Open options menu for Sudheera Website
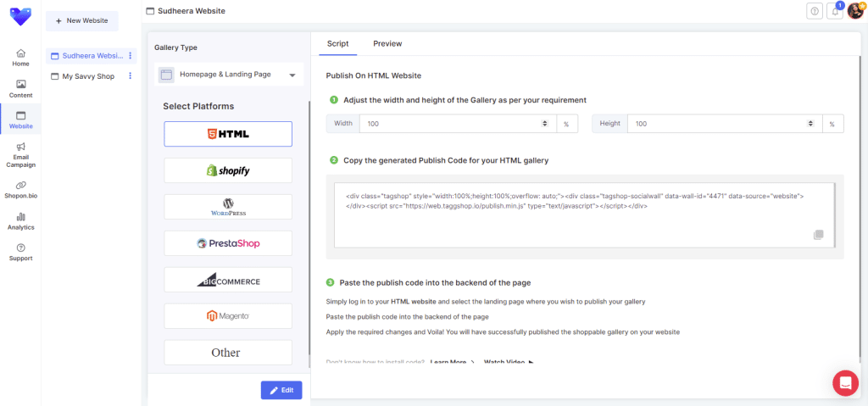Image resolution: width=868 pixels, height=406 pixels. 130,56
